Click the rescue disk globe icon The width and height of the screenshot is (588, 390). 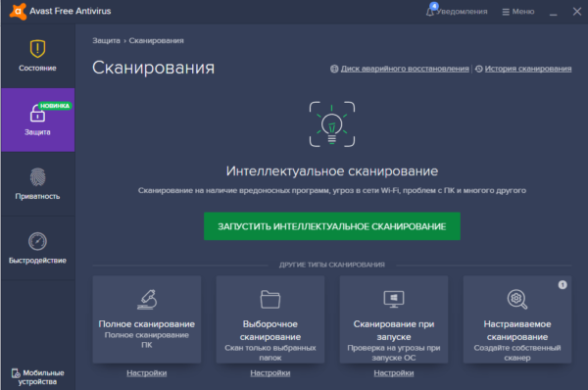point(334,69)
